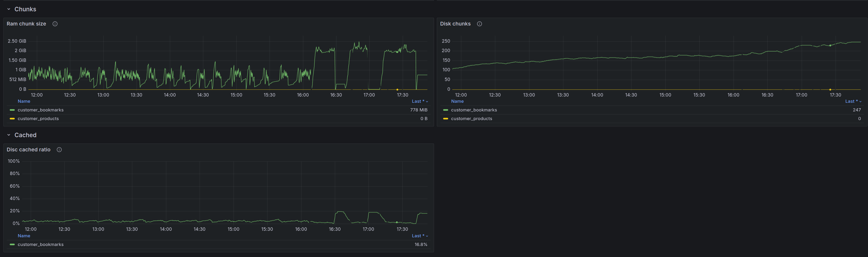
Task: Click yellow color swatch in Disk chunks legend
Action: click(x=446, y=119)
